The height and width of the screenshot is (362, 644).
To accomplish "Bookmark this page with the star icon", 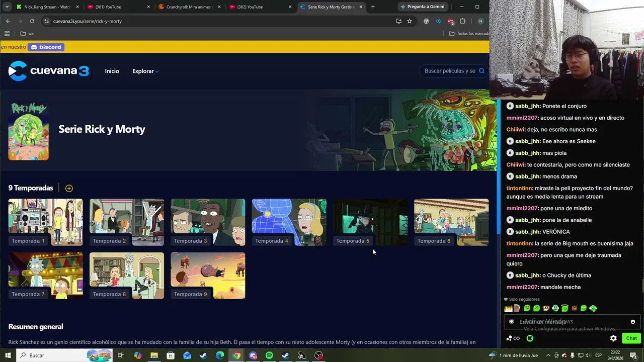I will [410, 21].
